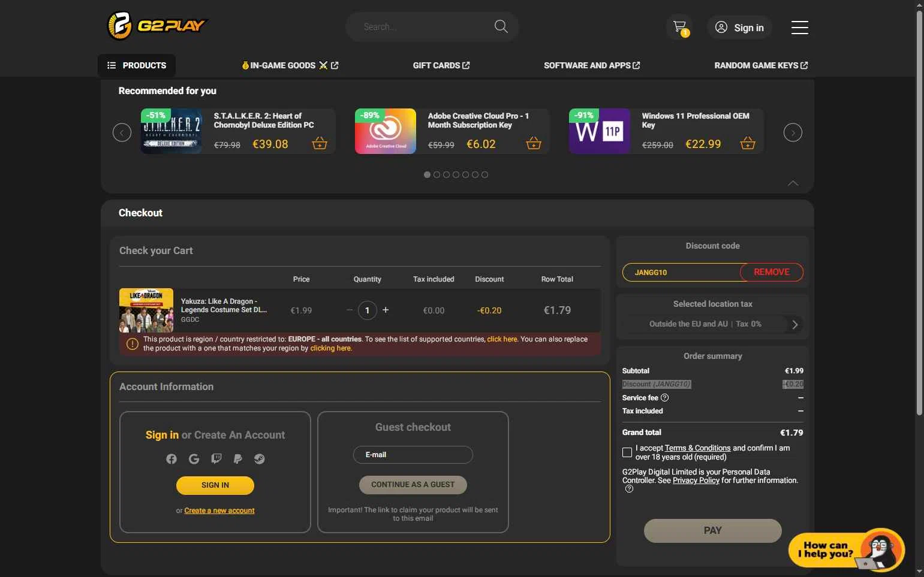The height and width of the screenshot is (577, 924).
Task: Select fourth carousel page dot
Action: point(456,175)
